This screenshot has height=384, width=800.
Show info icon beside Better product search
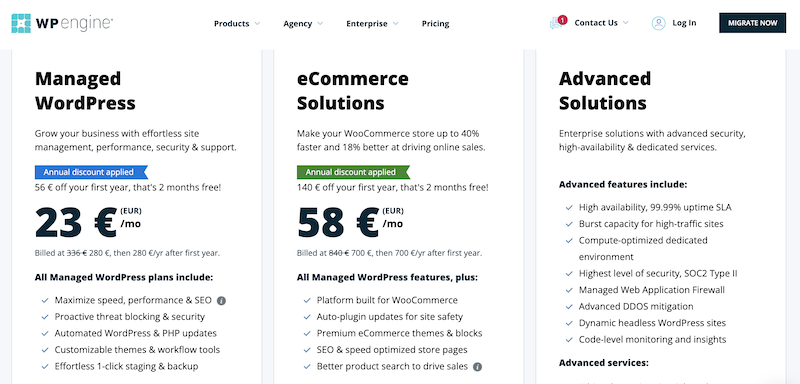point(477,367)
